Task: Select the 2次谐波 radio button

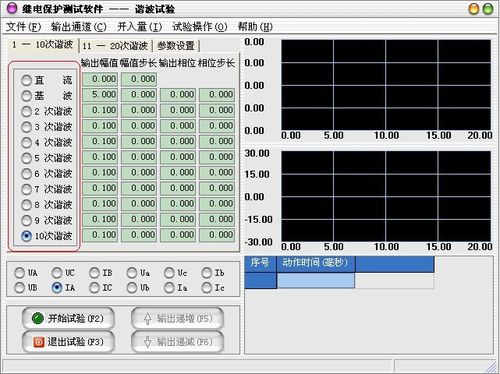Action: point(26,111)
